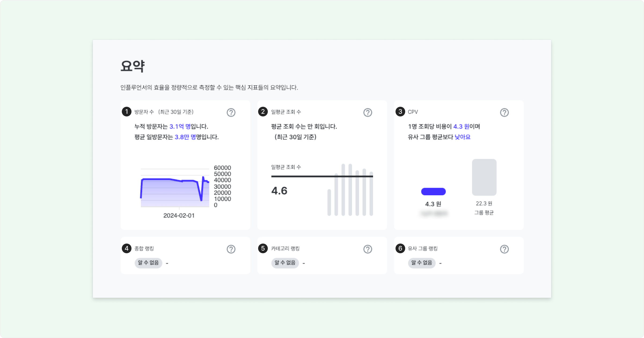Image resolution: width=644 pixels, height=338 pixels.
Task: Click the blue 4.3 원 CPV bar
Action: [x=433, y=192]
